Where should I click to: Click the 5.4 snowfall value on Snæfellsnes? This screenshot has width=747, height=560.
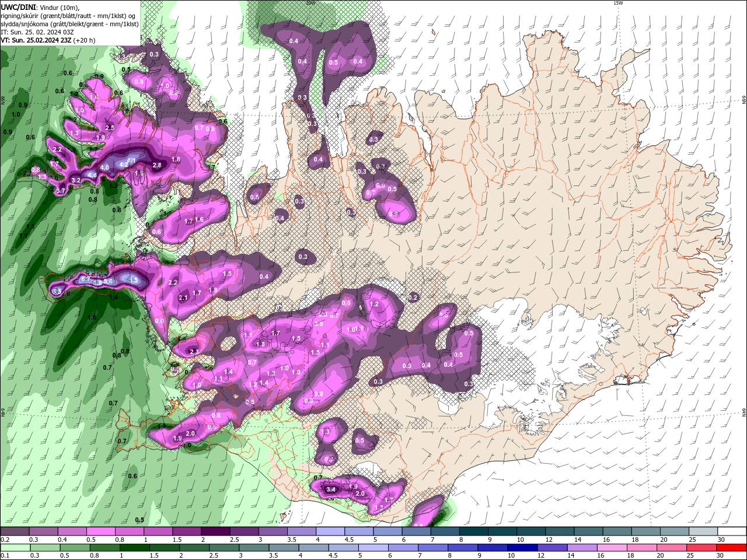tap(107, 281)
